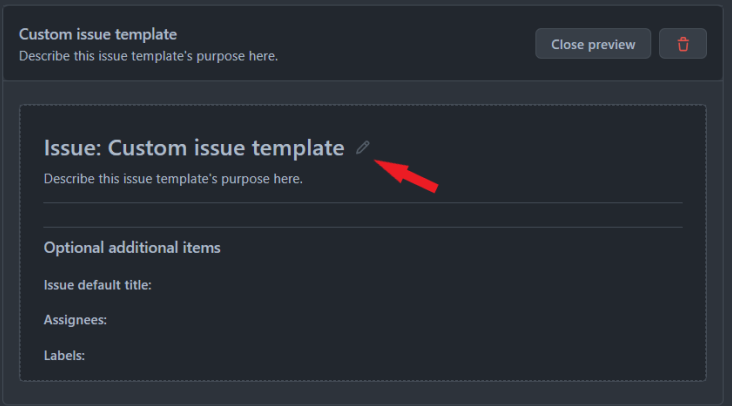Click the empty value area beside "Assignees:"
The height and width of the screenshot is (406, 732).
coord(400,320)
